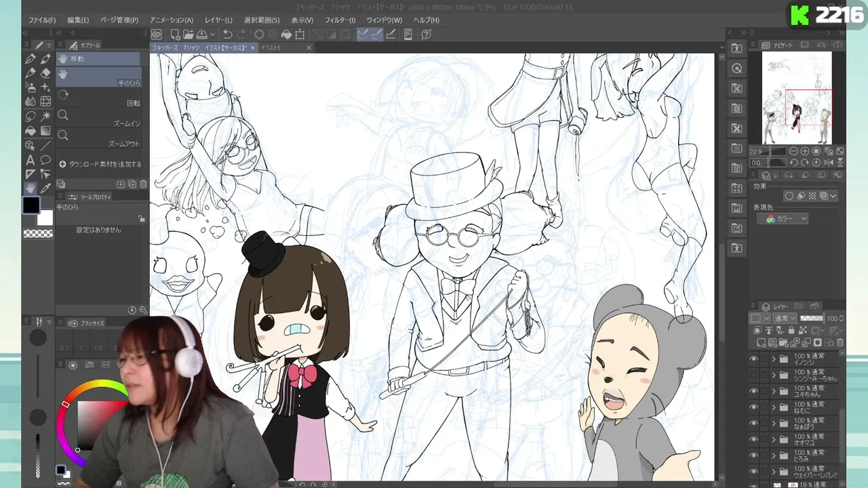Choose the 手のひら sub tool

99,77
